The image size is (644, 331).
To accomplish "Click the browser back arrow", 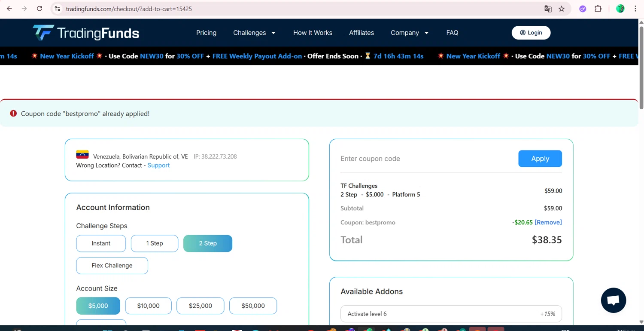I will (x=9, y=9).
